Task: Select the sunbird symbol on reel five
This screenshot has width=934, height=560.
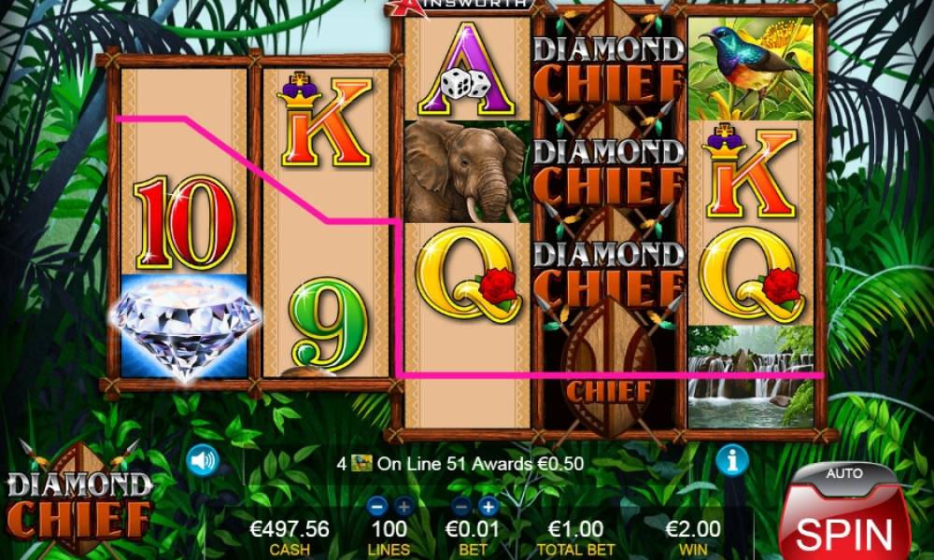Action: (751, 68)
